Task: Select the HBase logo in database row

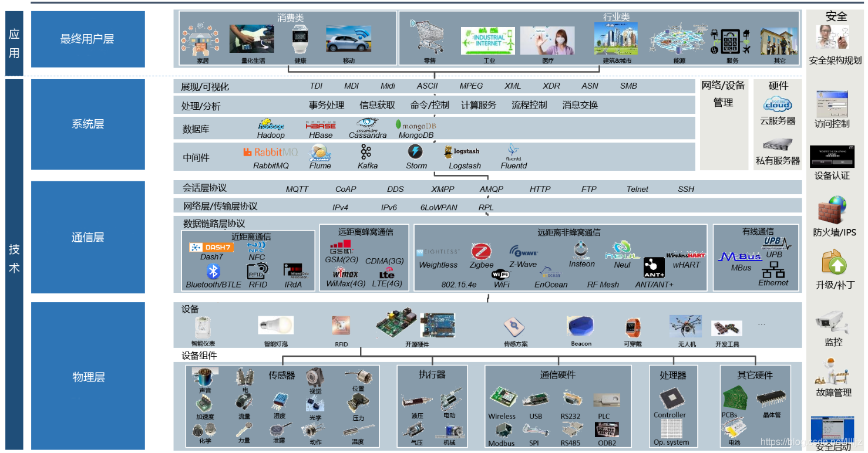Action: [x=321, y=125]
